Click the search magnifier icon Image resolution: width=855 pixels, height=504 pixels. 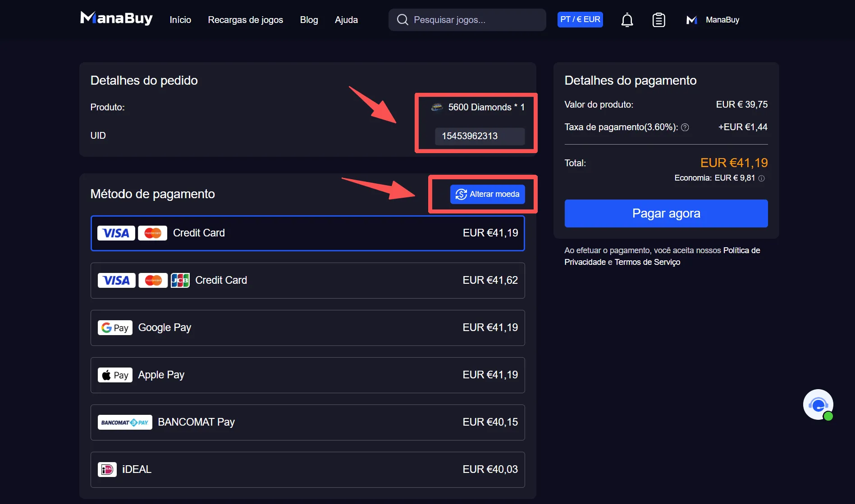[x=402, y=20]
